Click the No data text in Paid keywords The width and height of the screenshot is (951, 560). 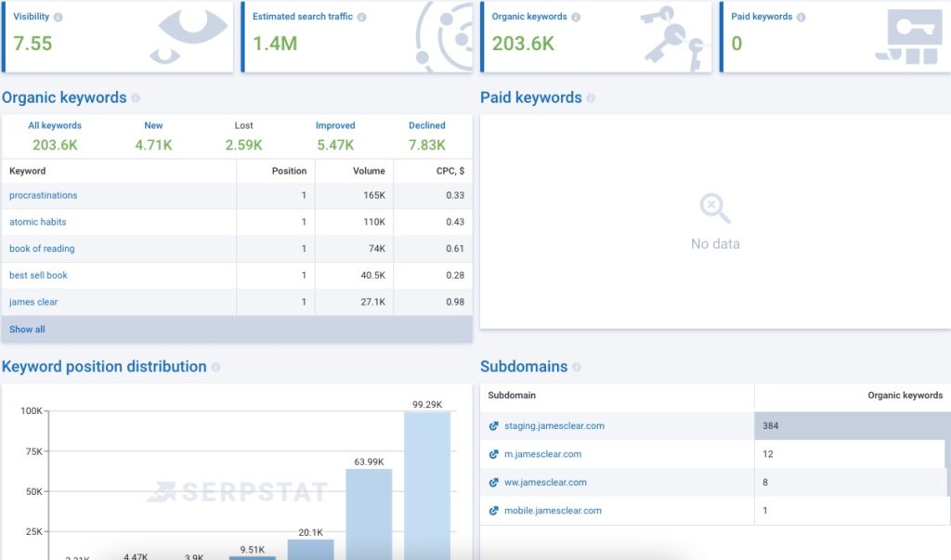(x=715, y=244)
